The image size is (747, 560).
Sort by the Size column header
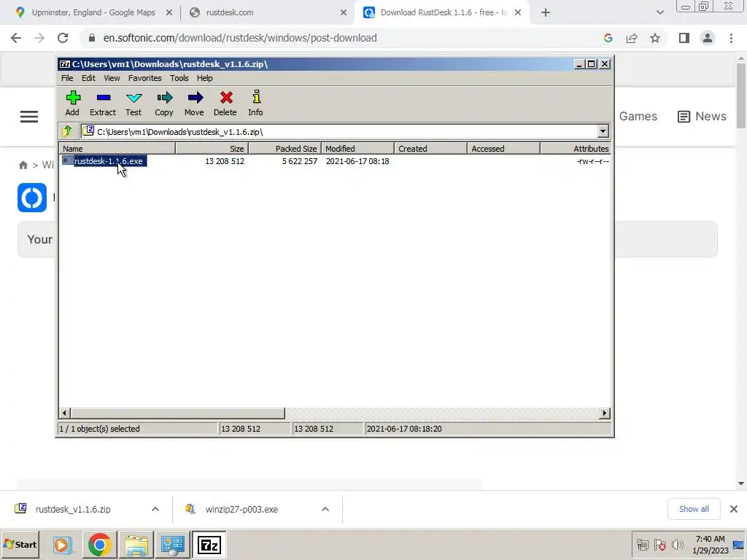[212, 149]
